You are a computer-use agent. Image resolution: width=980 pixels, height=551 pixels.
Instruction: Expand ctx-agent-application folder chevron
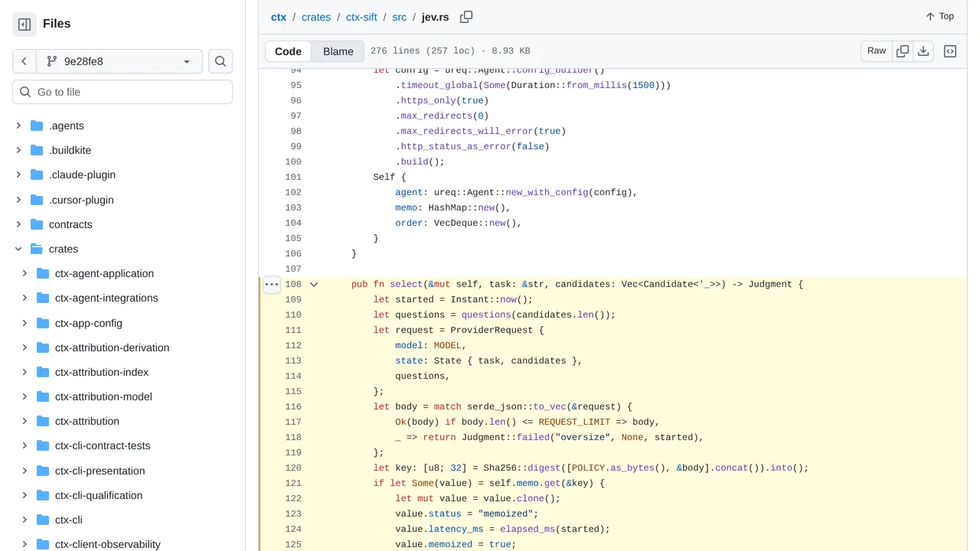tap(24, 273)
